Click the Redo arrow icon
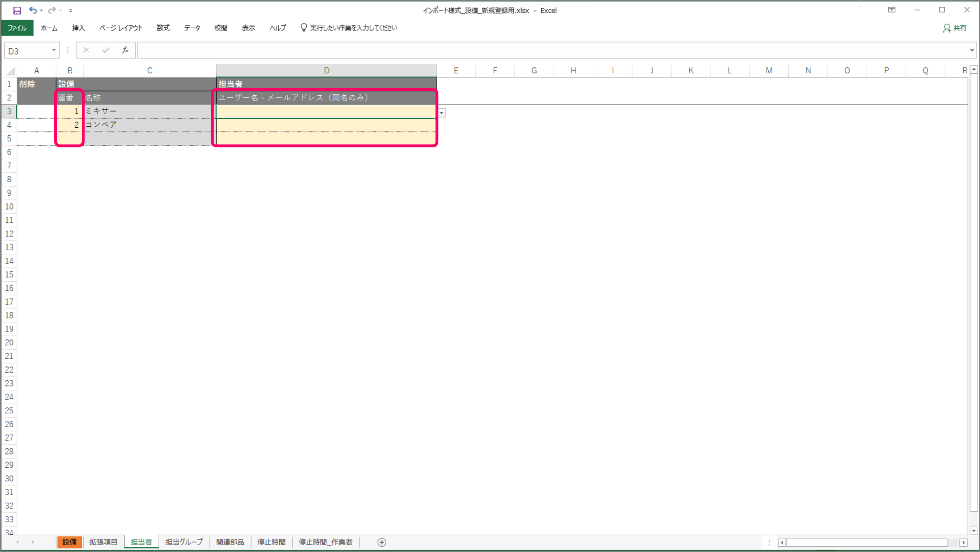The width and height of the screenshot is (980, 552). (52, 10)
